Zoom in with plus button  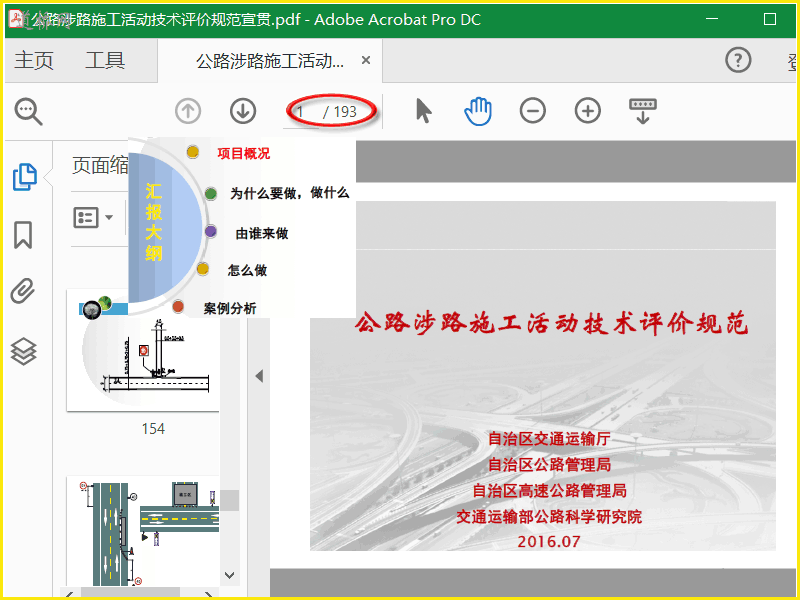(x=588, y=111)
